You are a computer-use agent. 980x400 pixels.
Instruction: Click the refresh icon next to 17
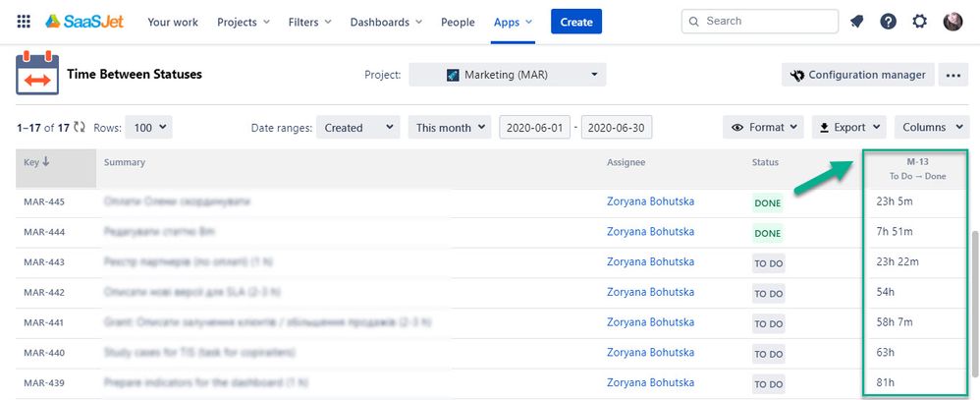(x=80, y=127)
